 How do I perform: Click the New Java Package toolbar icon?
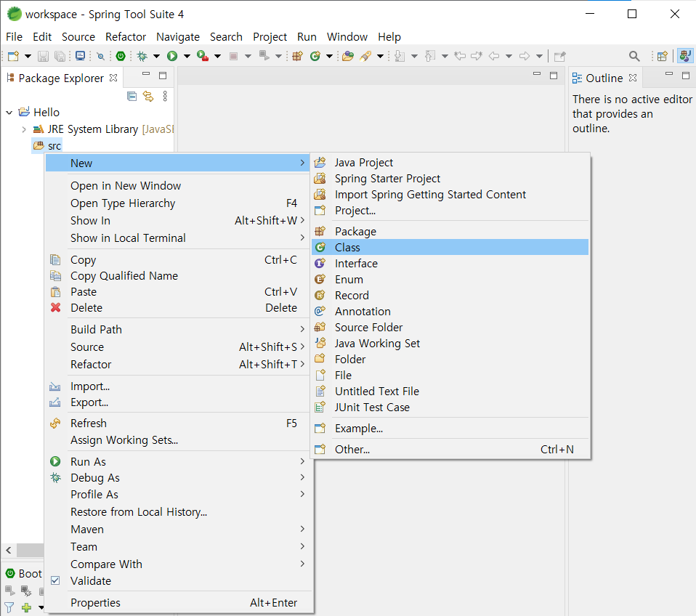(297, 56)
